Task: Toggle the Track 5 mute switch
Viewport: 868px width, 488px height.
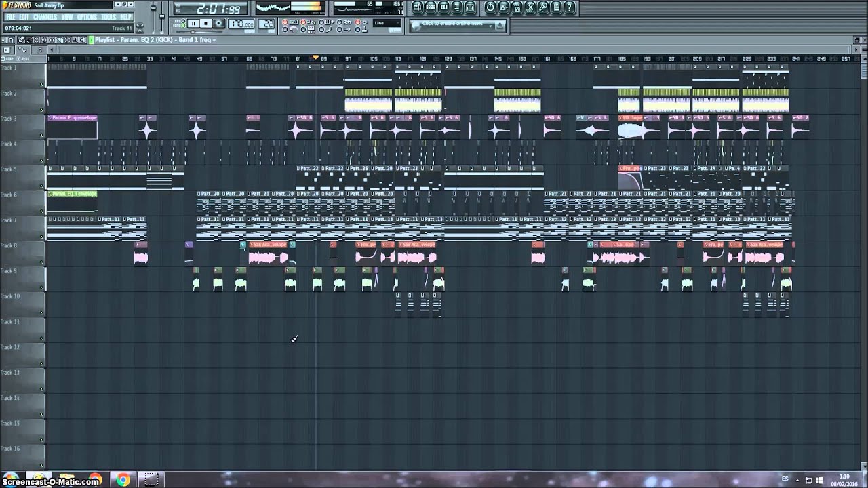Action: pos(41,186)
